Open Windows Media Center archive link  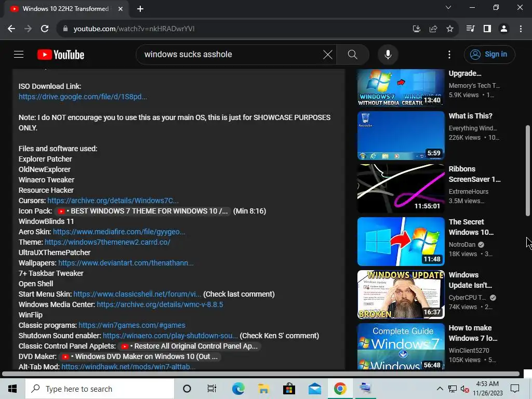[160, 304]
